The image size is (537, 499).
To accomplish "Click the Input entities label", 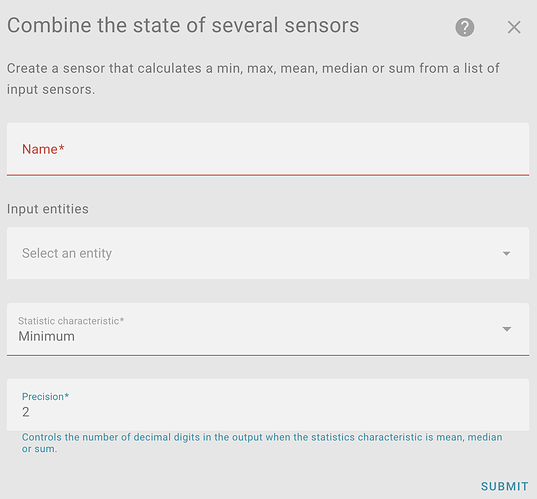I will [48, 209].
